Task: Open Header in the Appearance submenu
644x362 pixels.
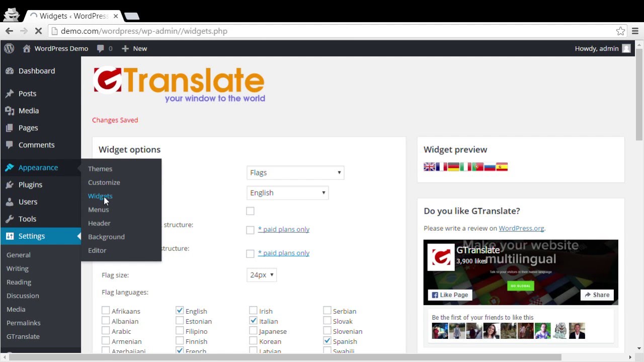Action: click(x=99, y=223)
